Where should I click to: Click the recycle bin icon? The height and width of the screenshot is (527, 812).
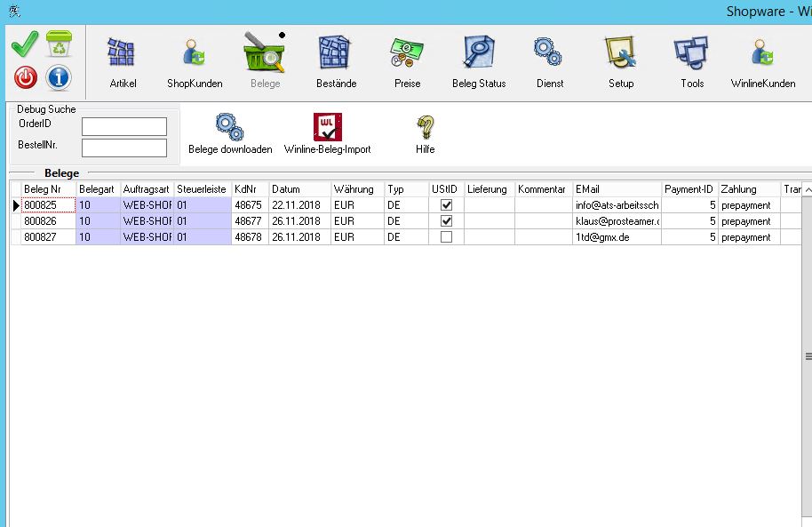(59, 43)
